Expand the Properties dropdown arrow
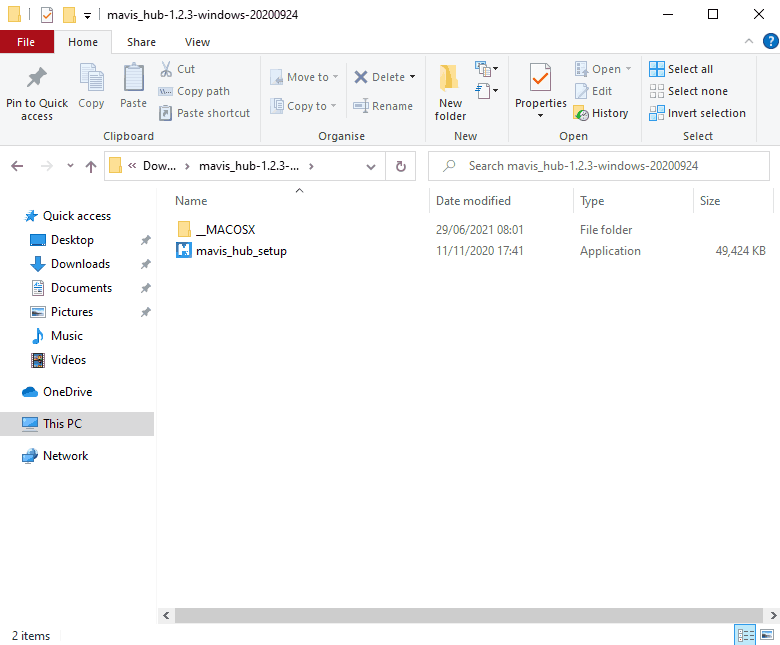780x645 pixels. (540, 116)
